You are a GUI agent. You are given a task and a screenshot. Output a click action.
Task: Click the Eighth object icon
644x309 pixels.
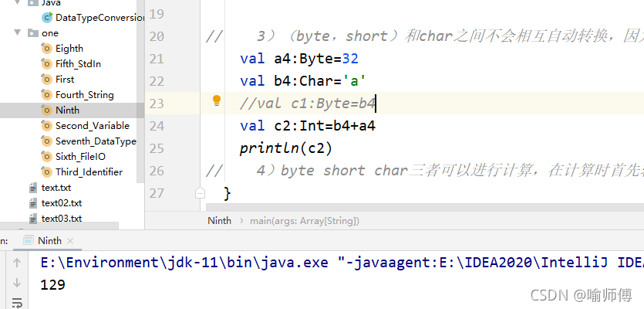tap(47, 49)
